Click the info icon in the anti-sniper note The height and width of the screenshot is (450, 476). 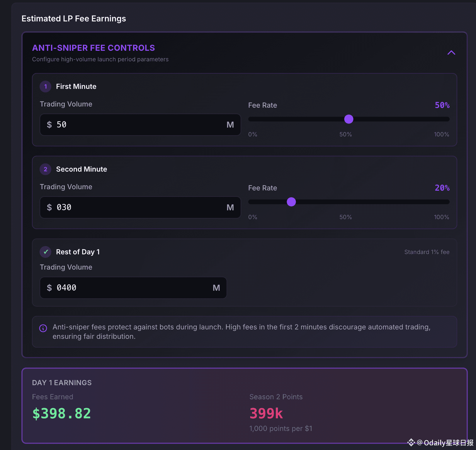pyautogui.click(x=43, y=328)
